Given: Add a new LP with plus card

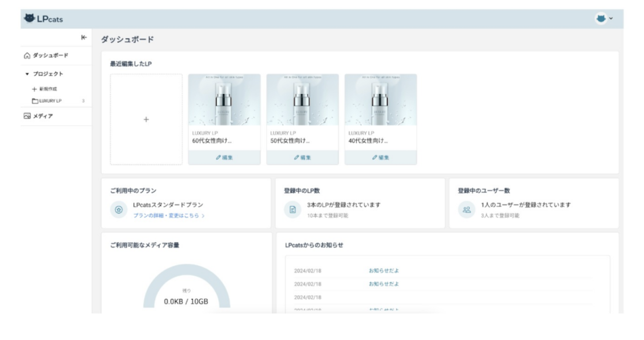Looking at the screenshot, I should click(x=146, y=119).
